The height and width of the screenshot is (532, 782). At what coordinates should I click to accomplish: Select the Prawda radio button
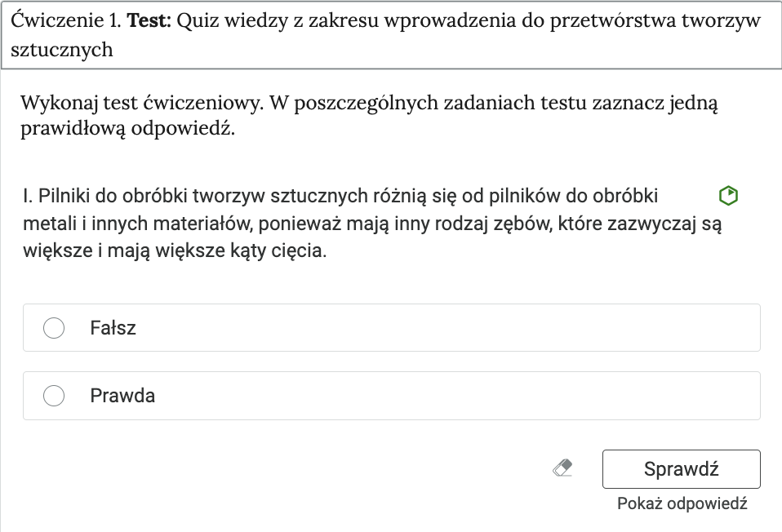click(x=54, y=396)
